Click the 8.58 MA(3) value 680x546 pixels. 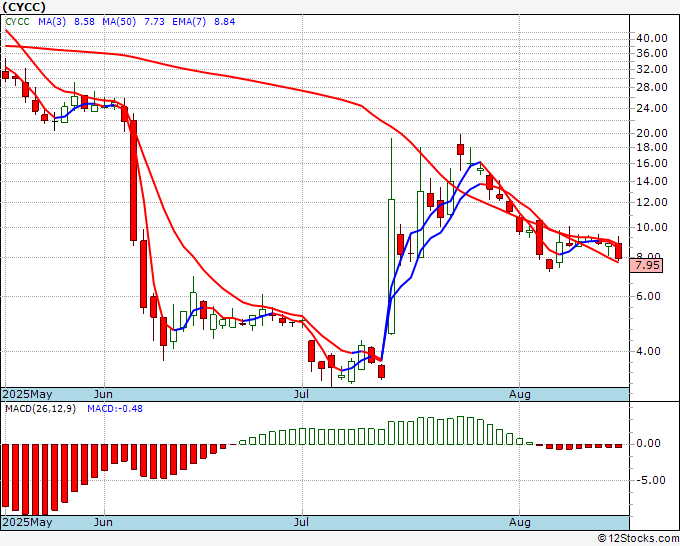coord(84,22)
